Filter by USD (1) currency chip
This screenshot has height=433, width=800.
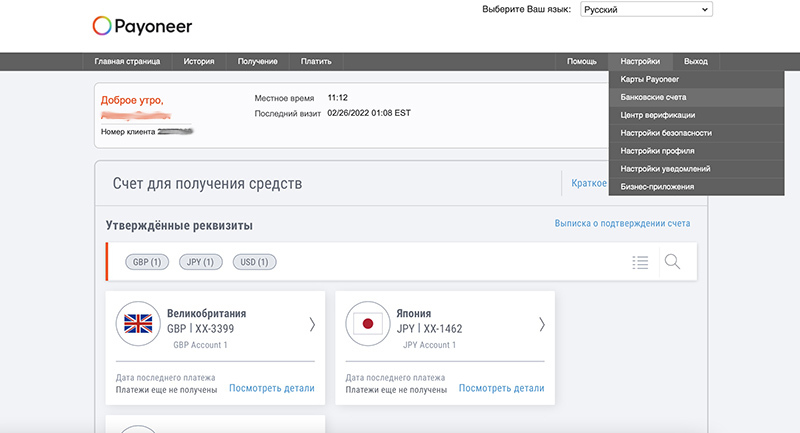[x=255, y=262]
